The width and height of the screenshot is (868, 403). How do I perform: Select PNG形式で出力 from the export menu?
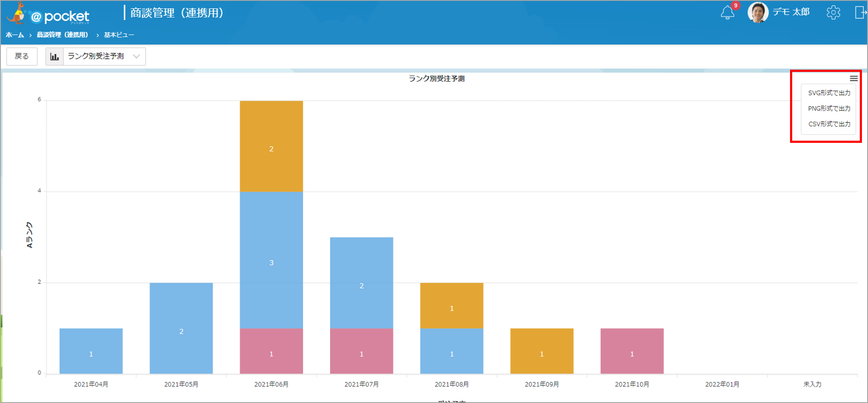[829, 109]
